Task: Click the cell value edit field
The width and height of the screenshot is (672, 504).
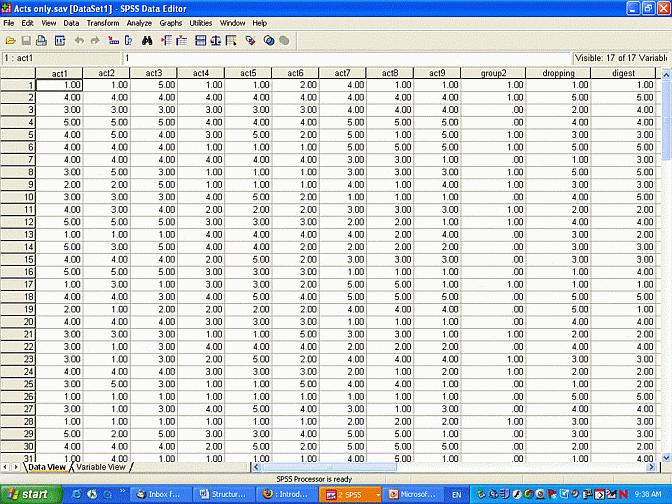Action: click(x=347, y=58)
